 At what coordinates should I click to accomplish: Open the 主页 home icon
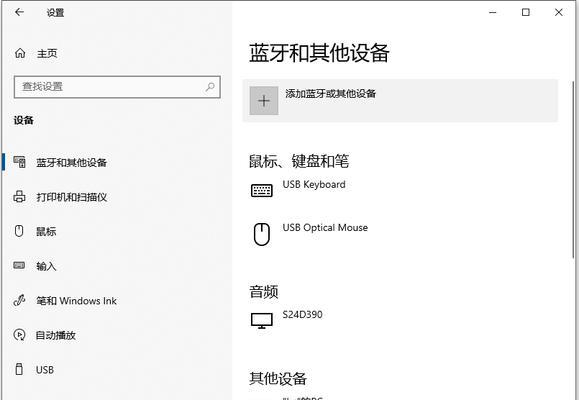click(x=20, y=53)
